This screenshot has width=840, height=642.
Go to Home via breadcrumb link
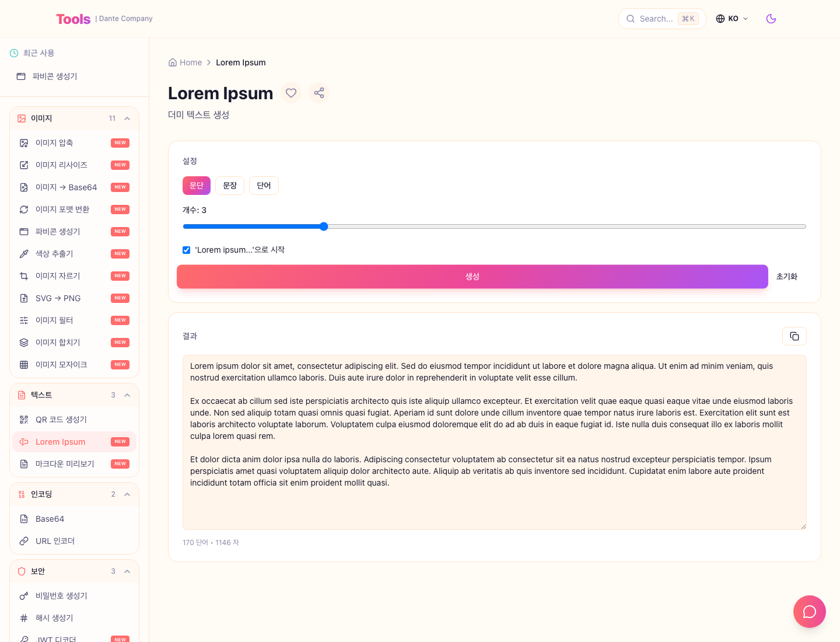click(185, 62)
